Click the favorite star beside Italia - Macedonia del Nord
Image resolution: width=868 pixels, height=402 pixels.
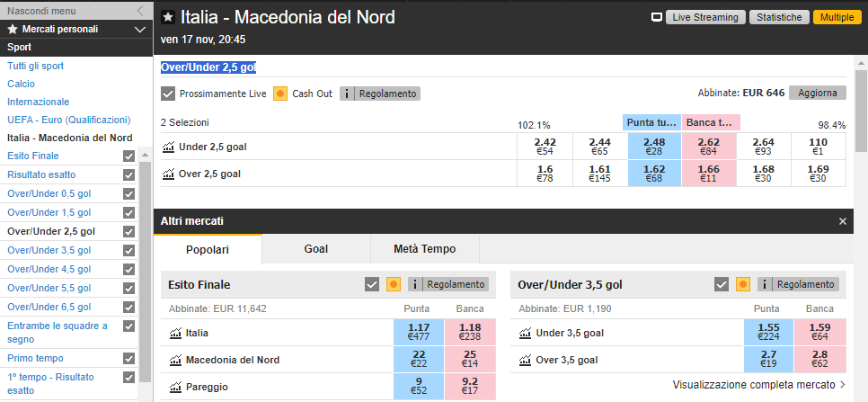[x=168, y=17]
